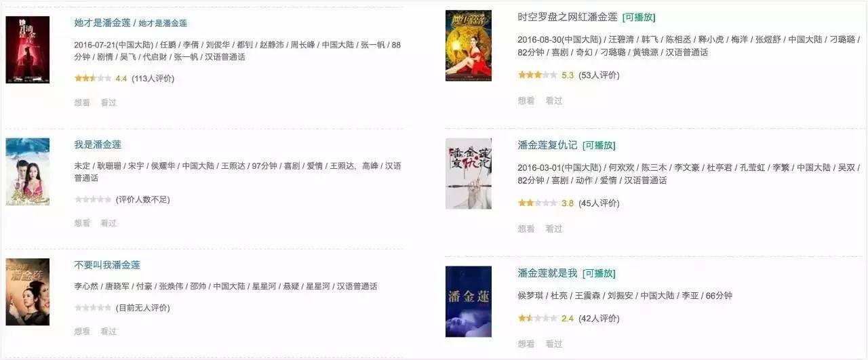Viewport: 868px width, 360px height.
Task: Open the 时空罗盘之网红潘金莲 poster
Action: [x=469, y=45]
